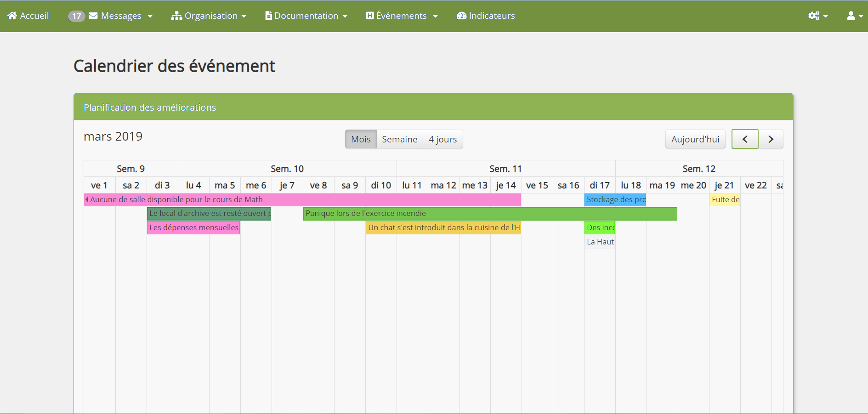This screenshot has height=414, width=868.
Task: Click the Accueil home icon
Action: click(x=12, y=16)
